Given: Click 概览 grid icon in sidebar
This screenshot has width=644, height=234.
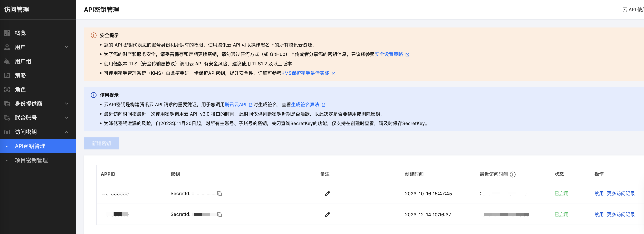Looking at the screenshot, I should 7,33.
